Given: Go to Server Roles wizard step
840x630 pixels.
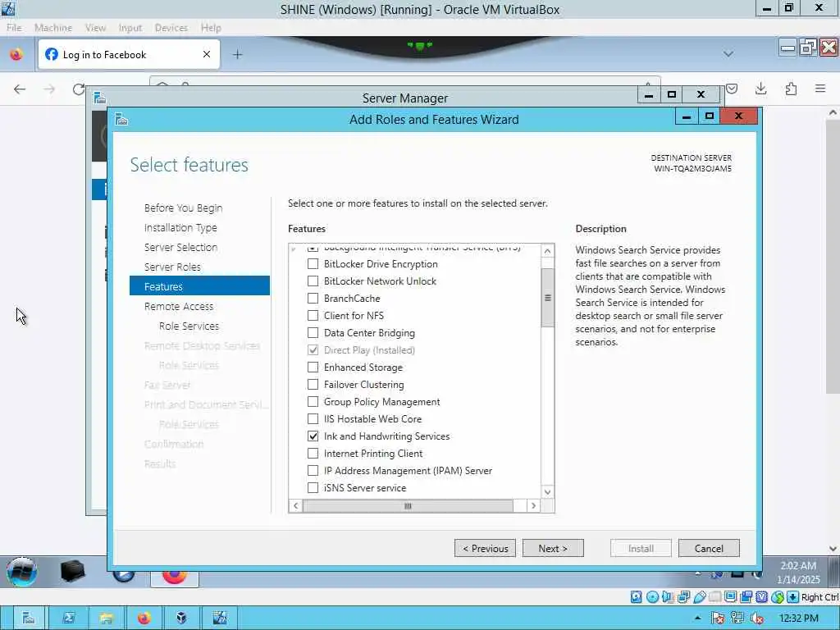Looking at the screenshot, I should tap(172, 267).
